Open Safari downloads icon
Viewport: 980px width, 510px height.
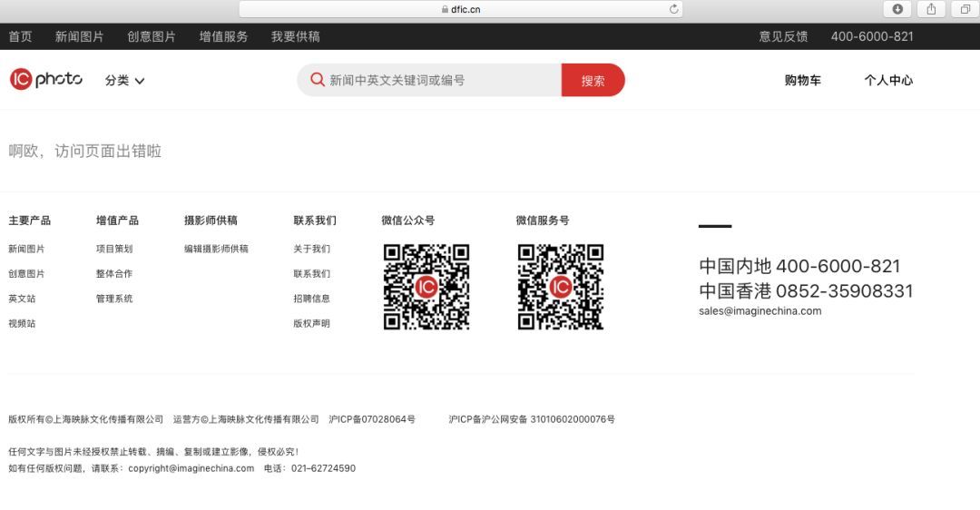tap(897, 9)
